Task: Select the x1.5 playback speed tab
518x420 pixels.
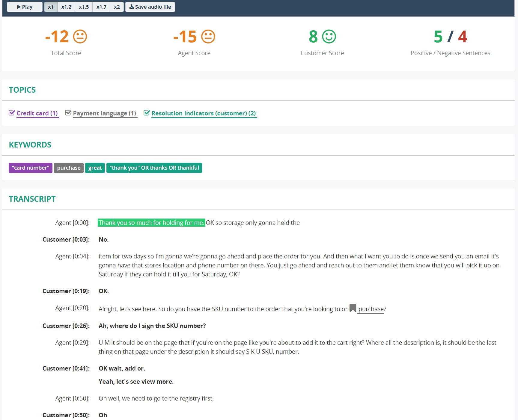Action: [84, 7]
